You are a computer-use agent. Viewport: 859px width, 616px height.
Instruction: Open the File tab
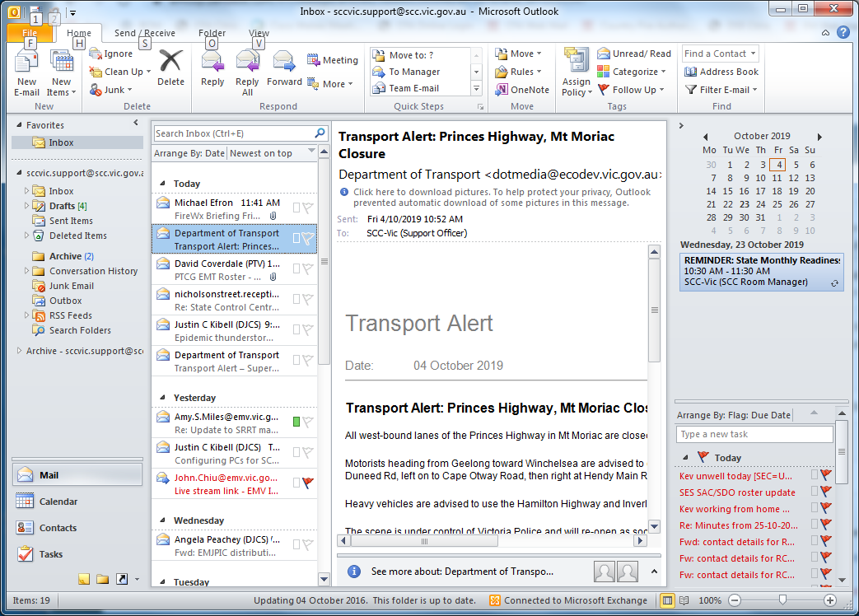click(30, 34)
